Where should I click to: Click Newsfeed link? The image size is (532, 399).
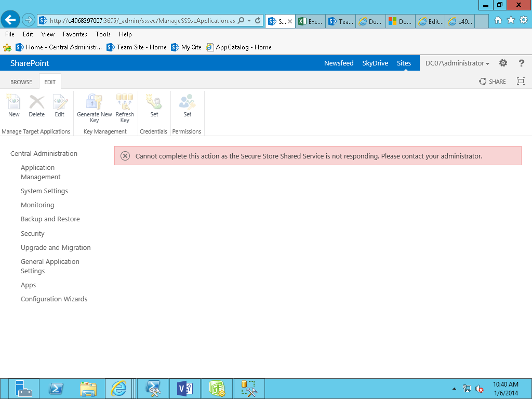click(x=339, y=63)
